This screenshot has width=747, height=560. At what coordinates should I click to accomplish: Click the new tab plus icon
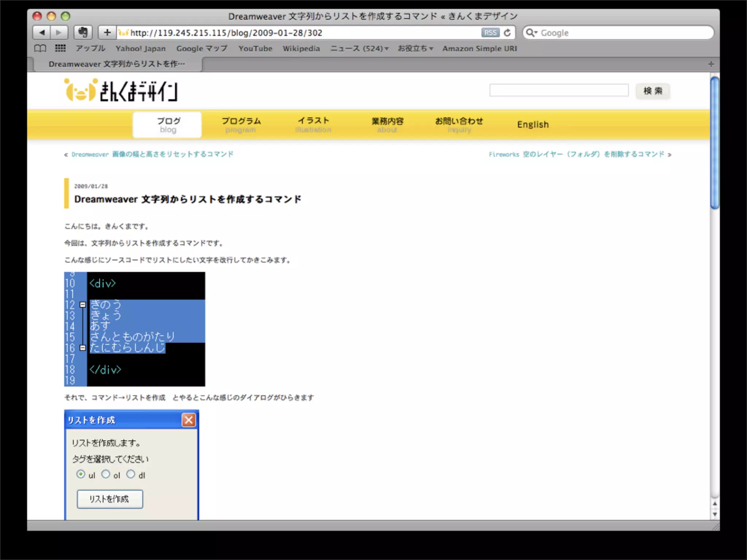coord(711,64)
